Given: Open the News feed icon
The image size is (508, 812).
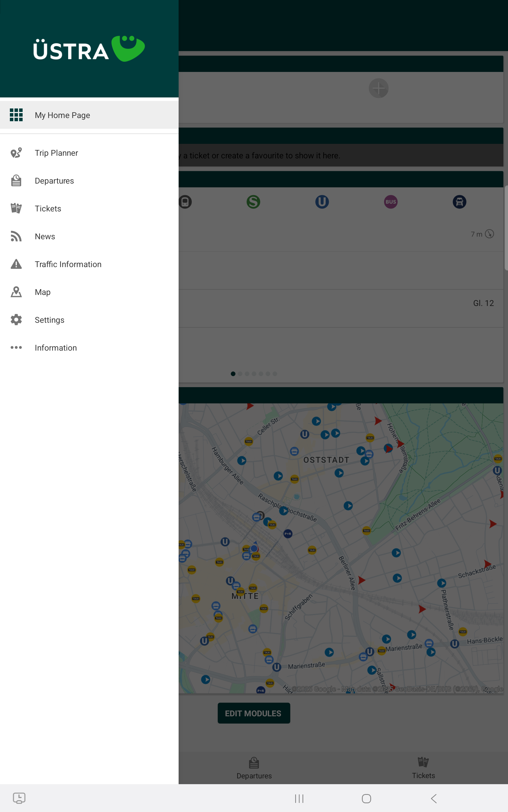Looking at the screenshot, I should point(16,237).
